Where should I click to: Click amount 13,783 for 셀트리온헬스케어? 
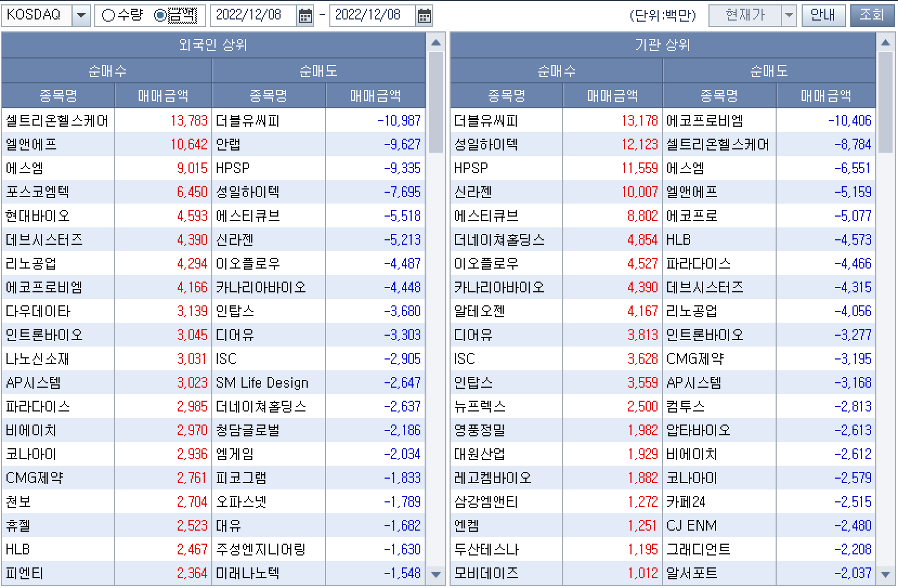189,121
